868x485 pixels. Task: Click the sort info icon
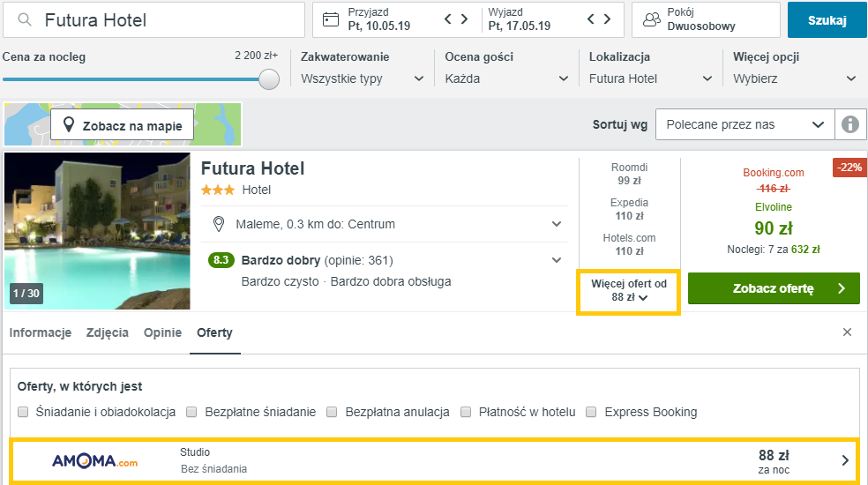[x=850, y=124]
